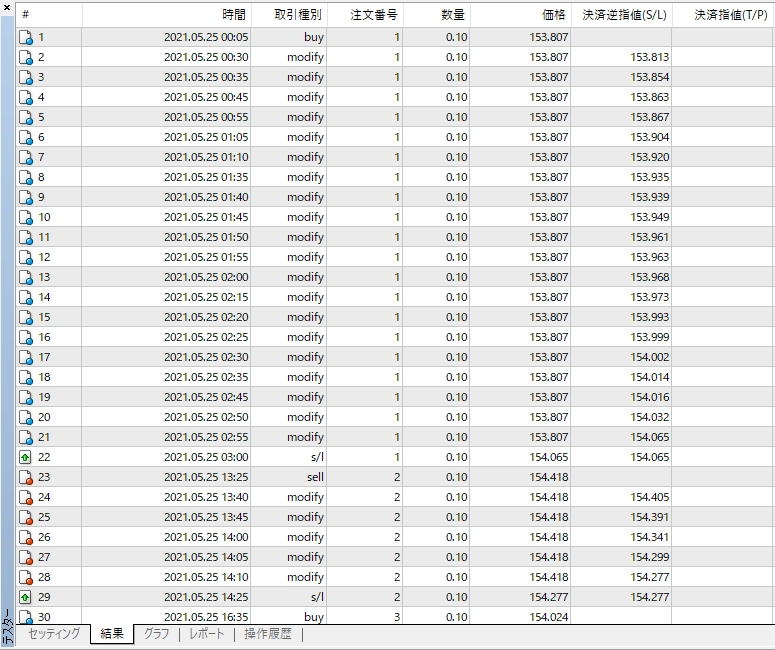This screenshot has height=650, width=775.
Task: Sort by the 注文番号 column header
Action: click(365, 15)
